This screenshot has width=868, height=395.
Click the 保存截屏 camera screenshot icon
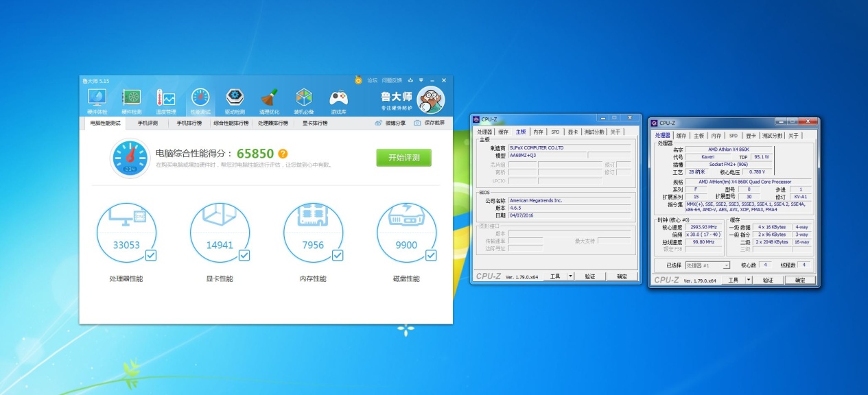[x=417, y=123]
